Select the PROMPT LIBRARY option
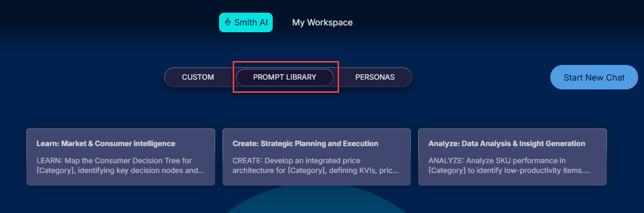This screenshot has width=644, height=213. [x=284, y=77]
